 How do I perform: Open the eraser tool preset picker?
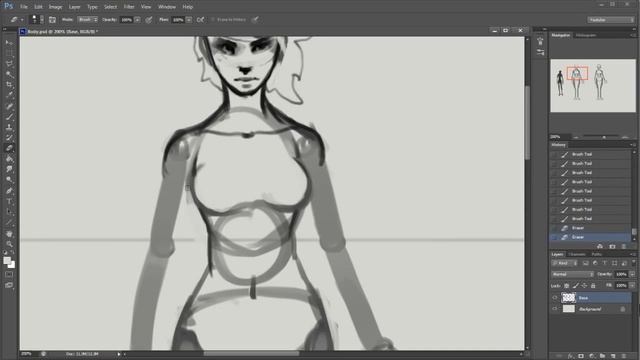[x=16, y=20]
